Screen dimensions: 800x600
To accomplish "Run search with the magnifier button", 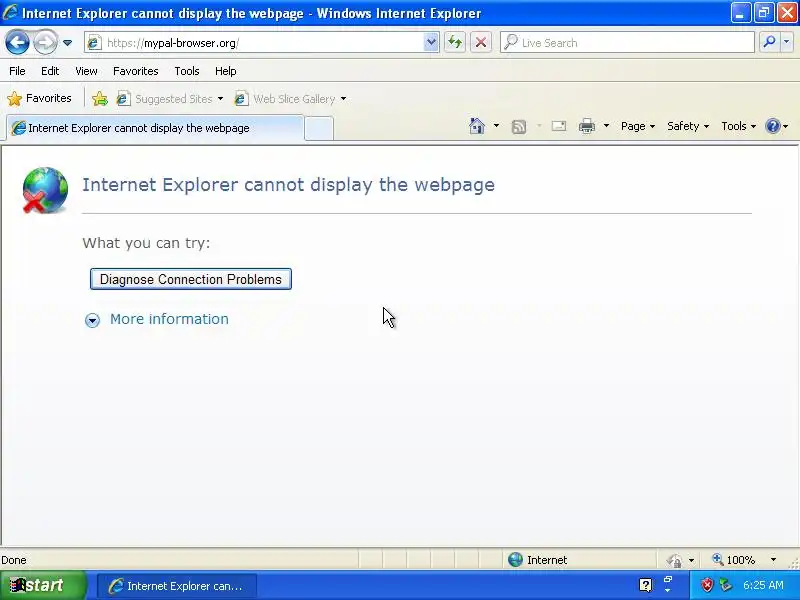I will 769,43.
